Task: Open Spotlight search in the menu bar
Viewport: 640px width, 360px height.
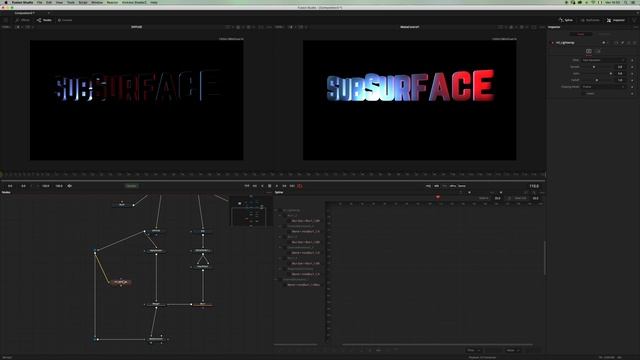Action: (x=626, y=2)
